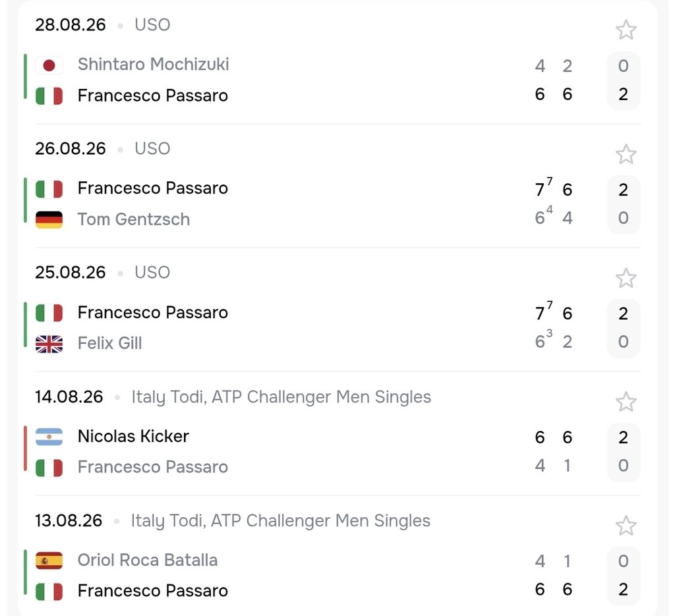The height and width of the screenshot is (616, 675).
Task: Open USO tournament label for 28.08.26
Action: tap(152, 25)
